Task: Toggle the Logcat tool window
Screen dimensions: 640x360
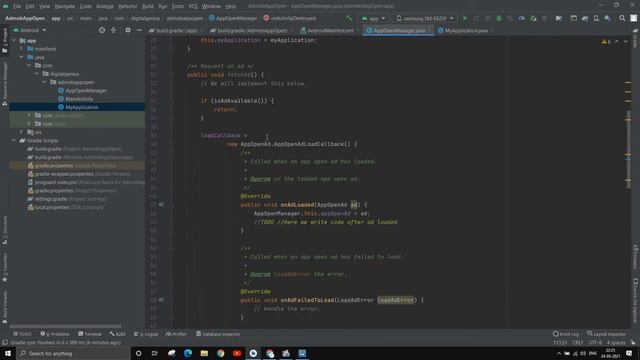Action: pos(146,334)
